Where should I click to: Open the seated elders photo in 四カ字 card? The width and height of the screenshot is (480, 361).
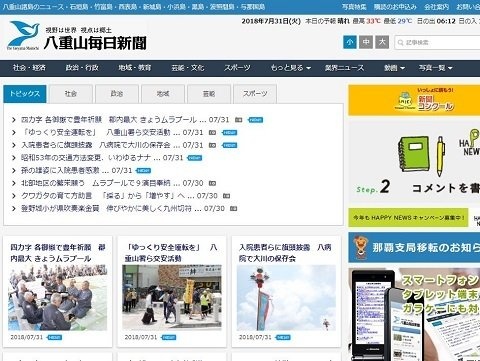click(58, 298)
